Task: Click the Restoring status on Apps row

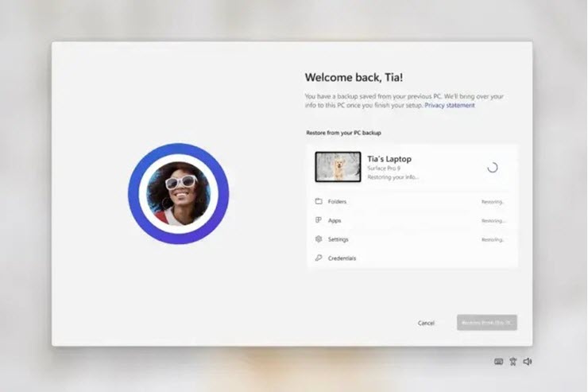Action: point(493,220)
